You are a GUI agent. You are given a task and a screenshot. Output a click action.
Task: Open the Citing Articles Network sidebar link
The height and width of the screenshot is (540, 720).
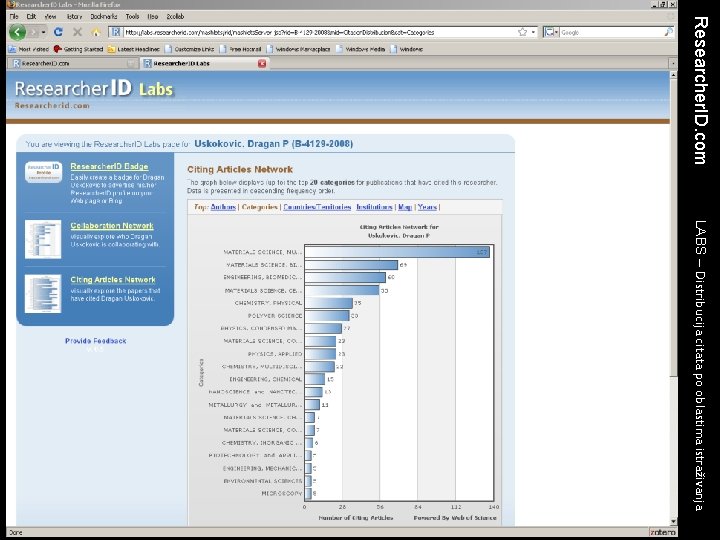tap(113, 280)
